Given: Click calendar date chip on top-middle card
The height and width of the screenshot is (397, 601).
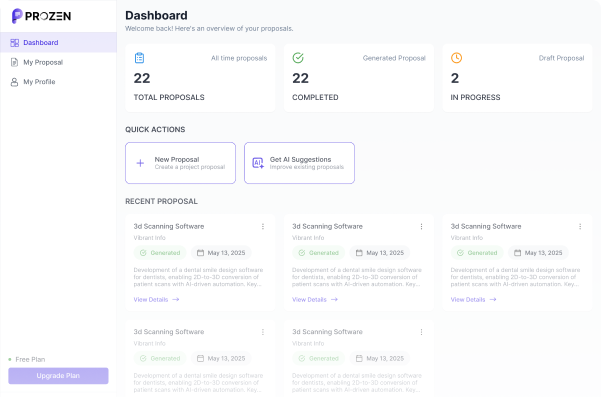Looking at the screenshot, I should tap(380, 253).
